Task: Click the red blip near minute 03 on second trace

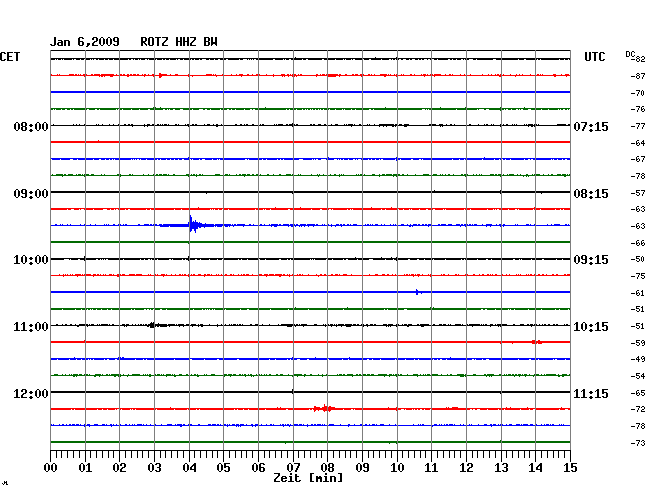Action: pos(162,75)
